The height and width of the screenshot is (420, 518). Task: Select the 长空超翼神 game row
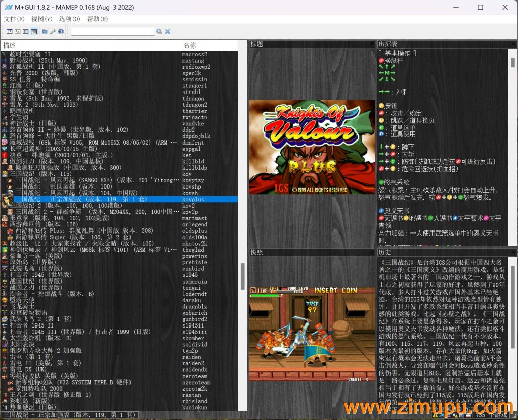[119, 149]
